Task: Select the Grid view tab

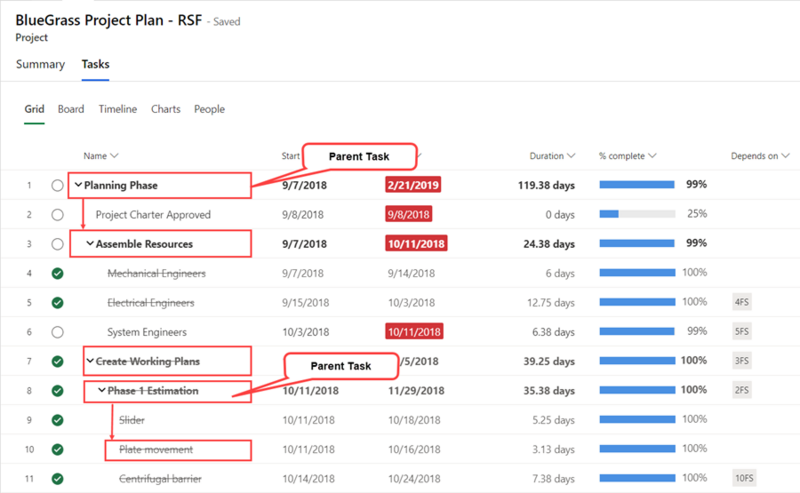Action: coord(34,109)
